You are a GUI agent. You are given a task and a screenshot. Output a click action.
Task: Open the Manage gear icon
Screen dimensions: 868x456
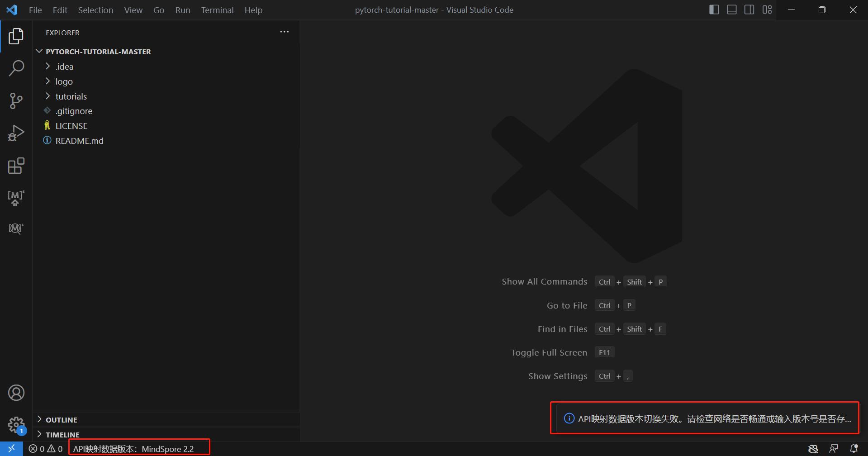[16, 425]
